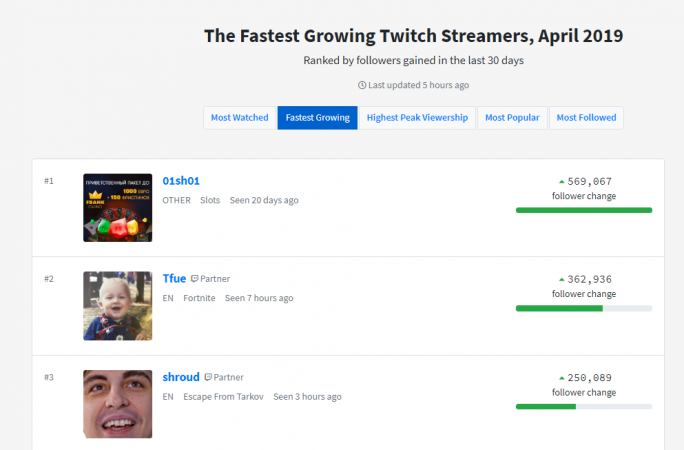Click the Ranked by followers gained subtitle
Viewport: 684px width, 450px height.
[414, 60]
